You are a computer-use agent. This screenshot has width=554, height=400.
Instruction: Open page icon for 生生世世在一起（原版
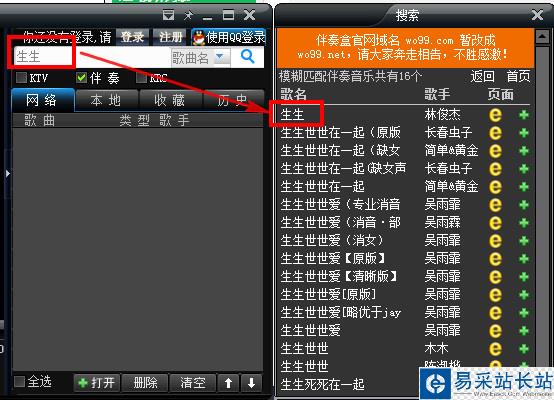(495, 133)
